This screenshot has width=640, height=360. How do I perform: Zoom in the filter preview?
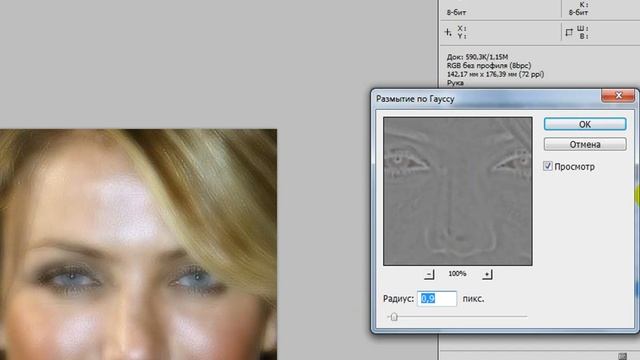(487, 274)
